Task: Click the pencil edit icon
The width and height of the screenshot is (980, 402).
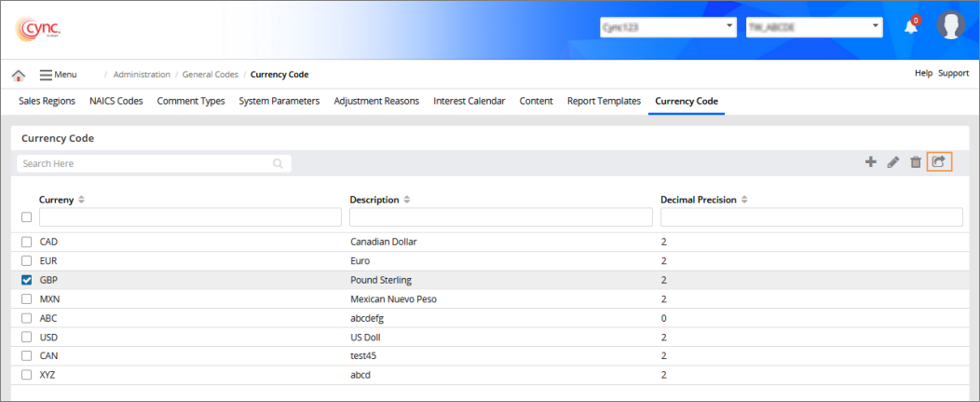Action: tap(892, 162)
